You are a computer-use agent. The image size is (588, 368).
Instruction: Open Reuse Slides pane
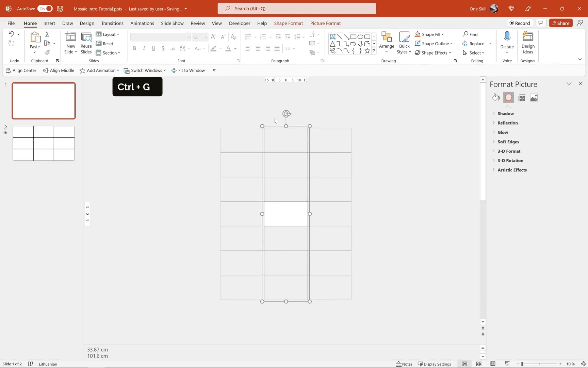point(86,43)
